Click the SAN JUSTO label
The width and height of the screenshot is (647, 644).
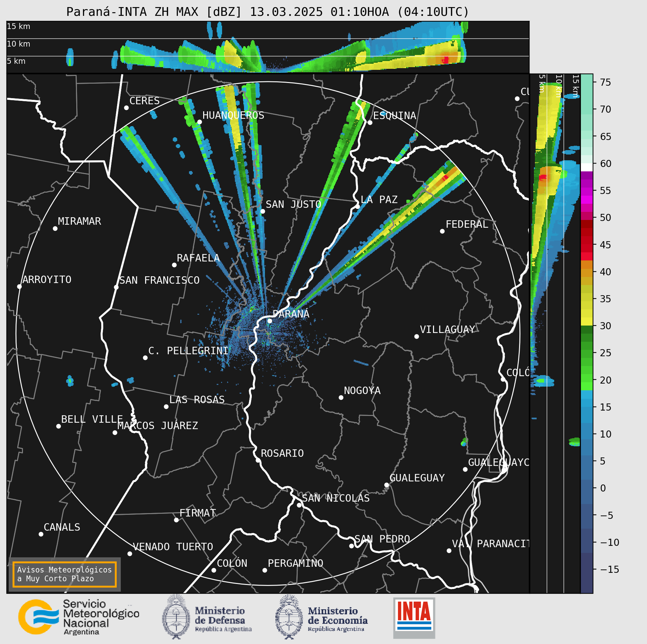click(x=293, y=204)
